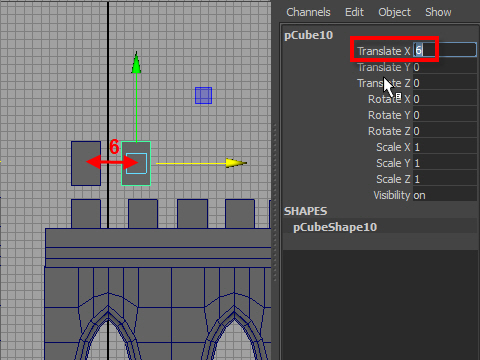Select the Rotate Y channel label
The image size is (480, 360).
(389, 115)
